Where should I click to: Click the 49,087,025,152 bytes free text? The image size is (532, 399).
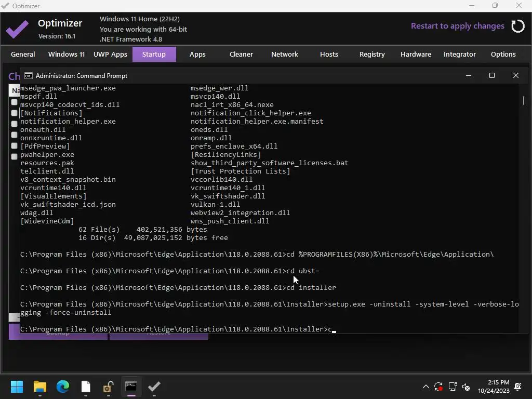(176, 238)
